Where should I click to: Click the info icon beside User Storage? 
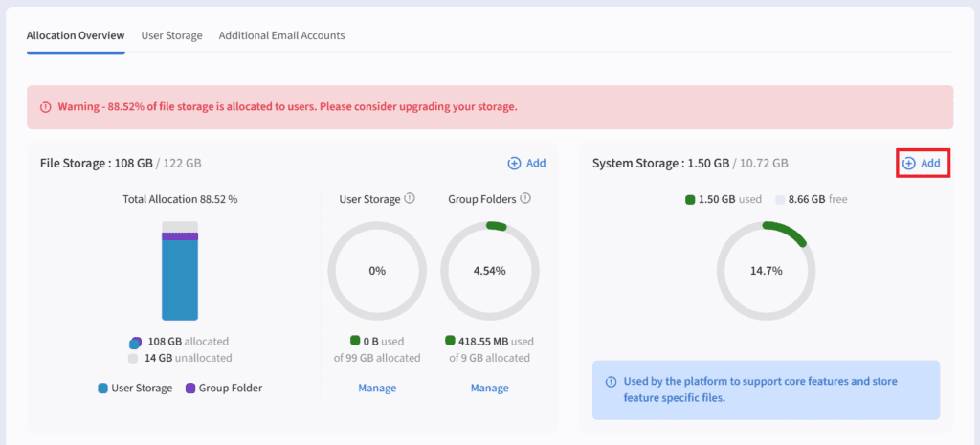tap(410, 199)
